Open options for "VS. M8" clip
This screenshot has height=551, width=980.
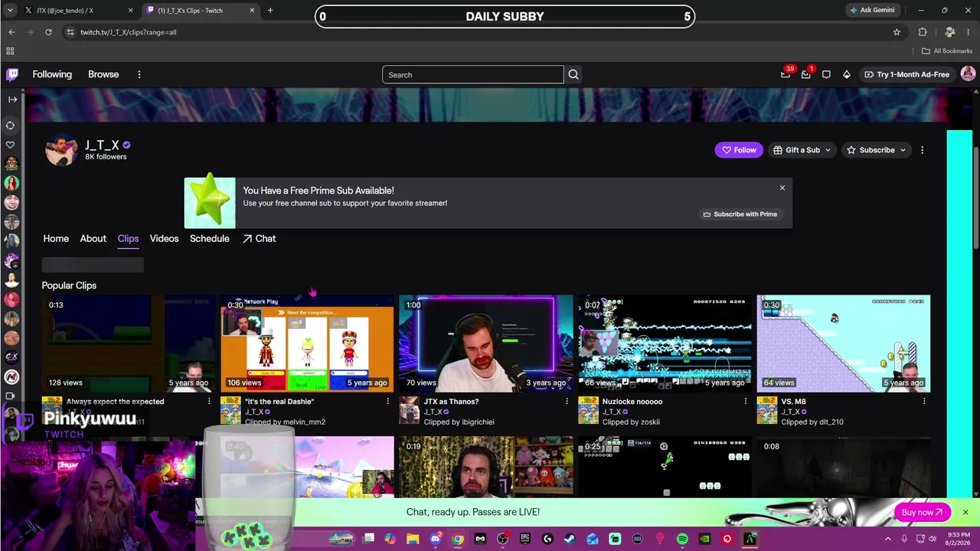924,401
